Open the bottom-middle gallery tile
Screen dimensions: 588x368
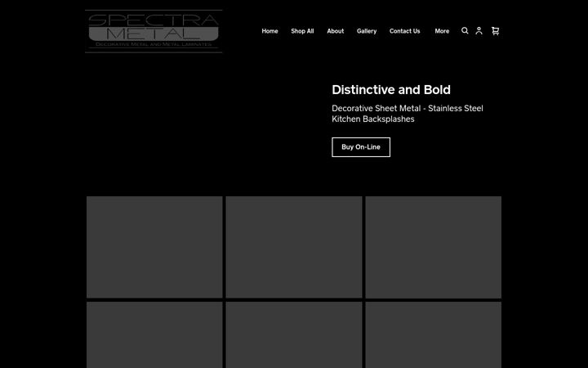tap(294, 335)
